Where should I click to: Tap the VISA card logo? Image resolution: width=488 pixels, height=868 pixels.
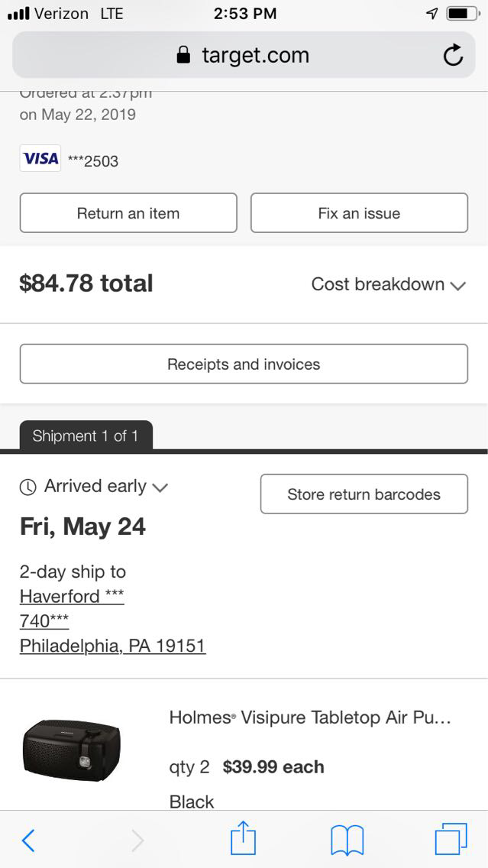40,159
